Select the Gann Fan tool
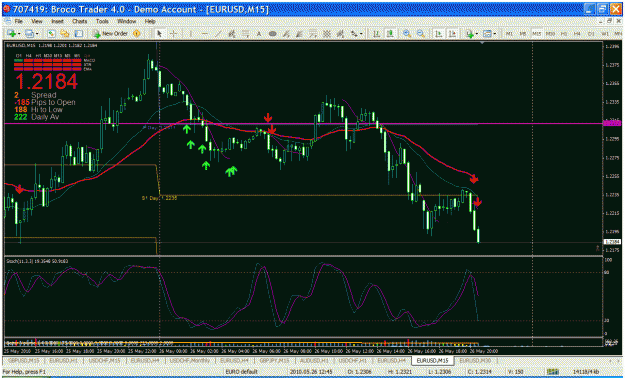 (340, 34)
